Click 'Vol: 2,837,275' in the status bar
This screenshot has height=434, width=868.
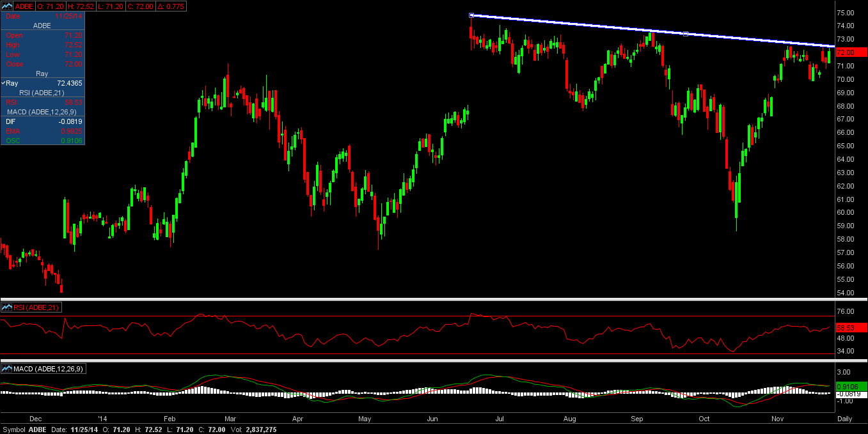[x=254, y=430]
